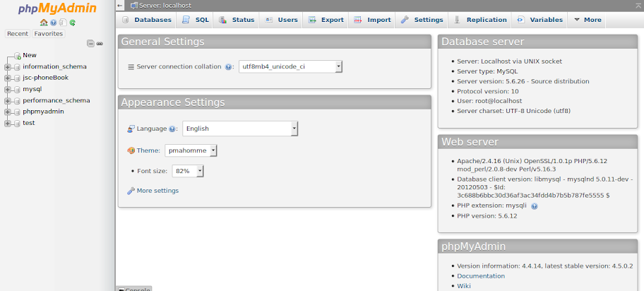Click the Favorites button
Viewport: 644px width, 291px height.
pyautogui.click(x=49, y=34)
